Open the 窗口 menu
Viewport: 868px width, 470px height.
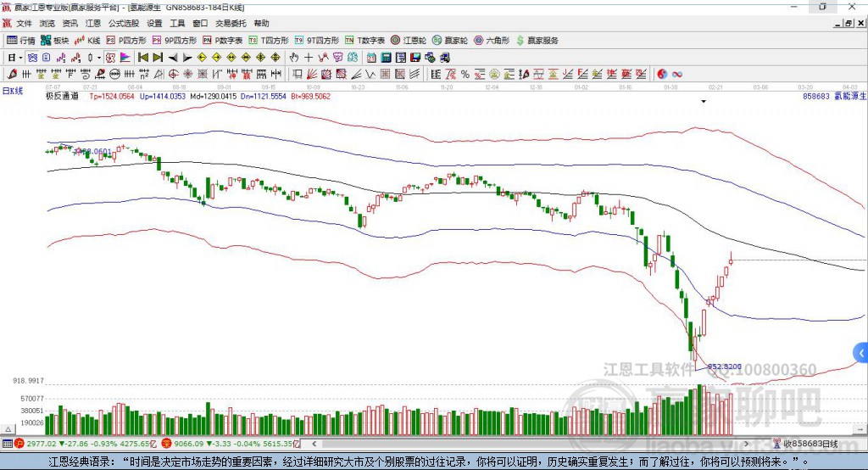click(200, 23)
